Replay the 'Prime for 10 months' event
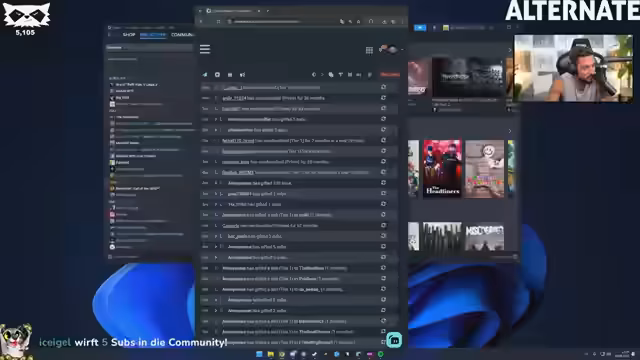 [383, 162]
